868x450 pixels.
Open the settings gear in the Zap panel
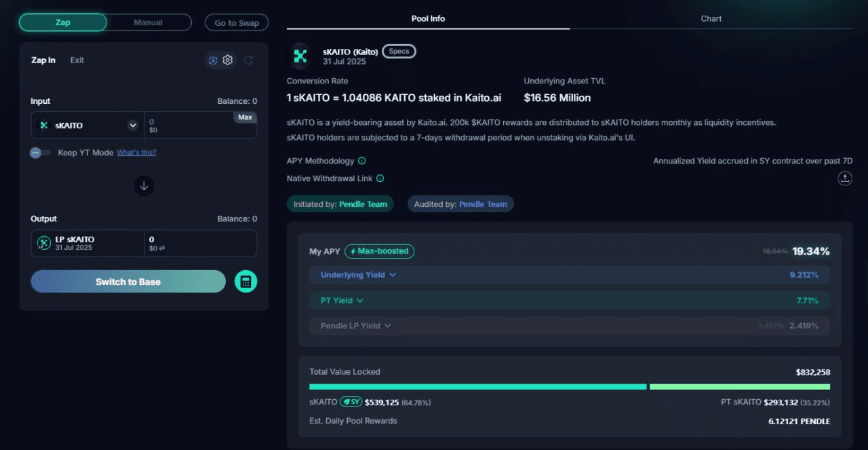(x=228, y=60)
